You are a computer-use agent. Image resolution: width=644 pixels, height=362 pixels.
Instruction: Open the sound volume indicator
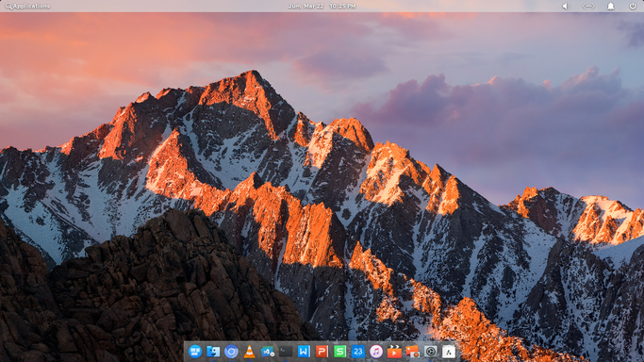click(x=566, y=7)
